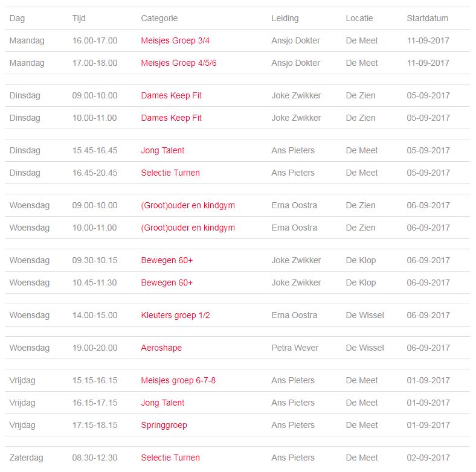Open Bewegen 60+ at 10.45-11.30
476x472 pixels.
[x=167, y=282]
